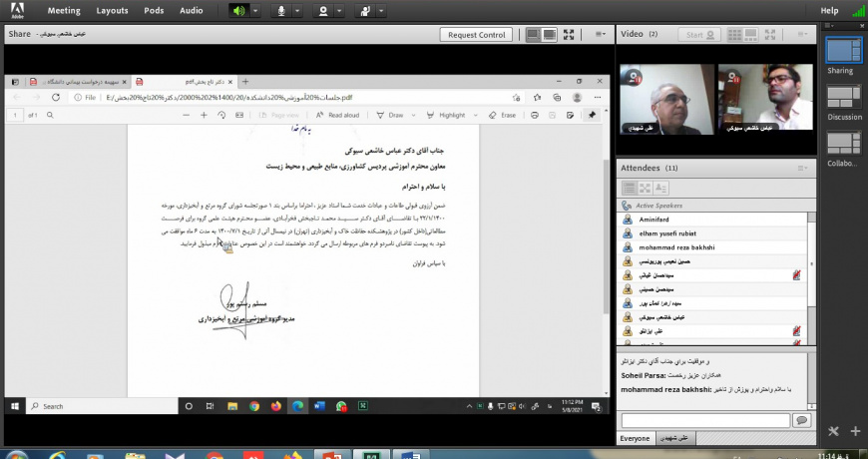Open the Meeting menu
This screenshot has height=459, width=868.
pyautogui.click(x=64, y=11)
